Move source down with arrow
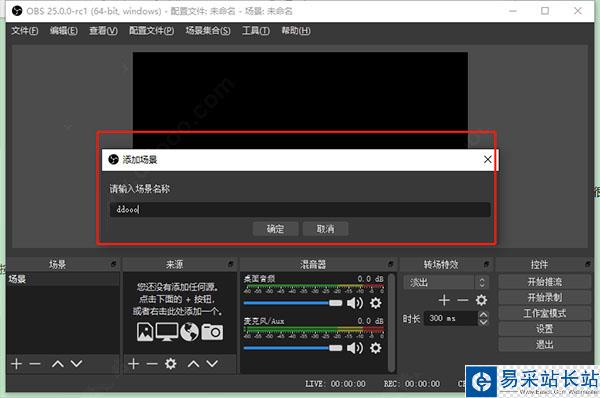Screen dimensions: 600x398 click(212, 364)
